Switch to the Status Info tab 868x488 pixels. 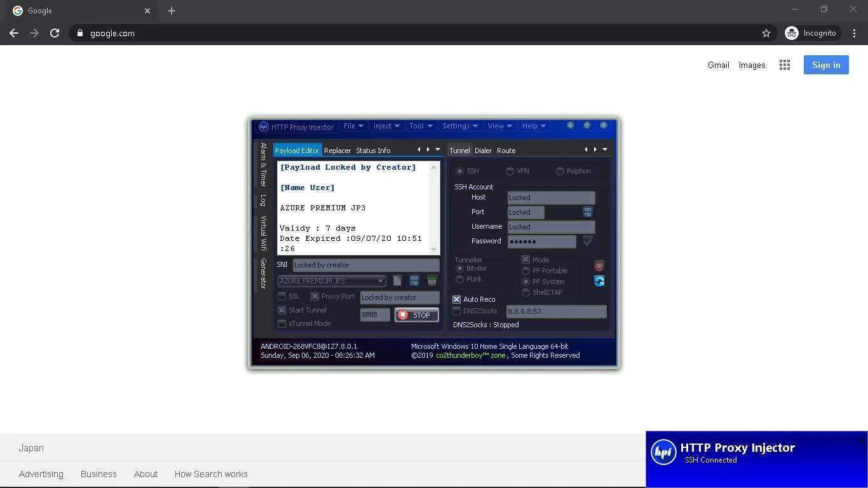pos(373,151)
